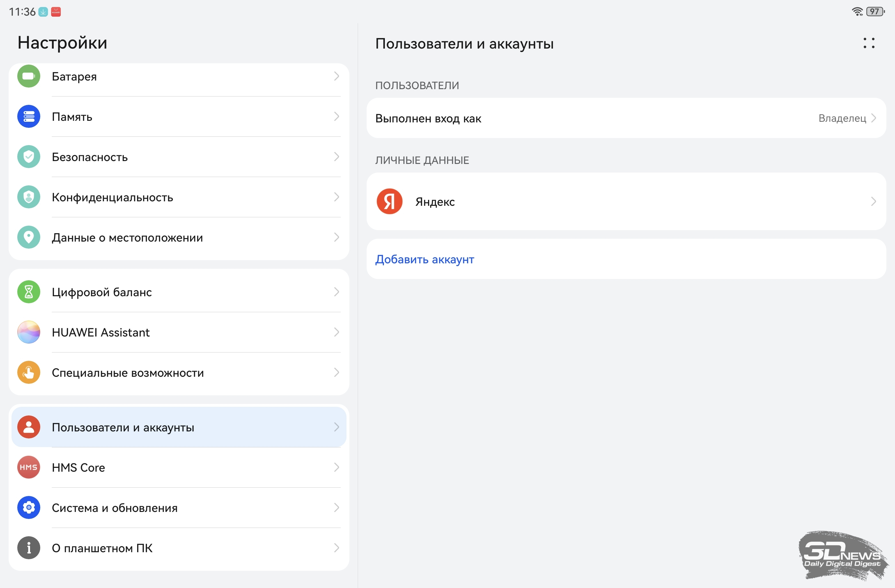The image size is (895, 588).
Task: Open Специальные возможности settings section
Action: pos(128,373)
